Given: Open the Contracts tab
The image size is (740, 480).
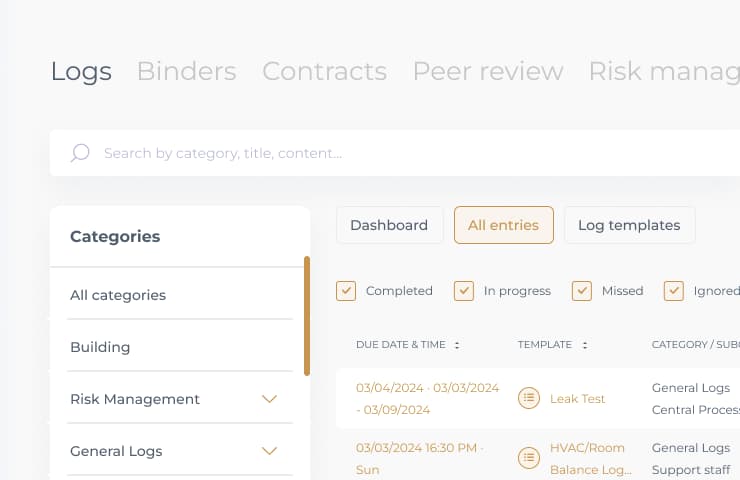Looking at the screenshot, I should [x=324, y=72].
